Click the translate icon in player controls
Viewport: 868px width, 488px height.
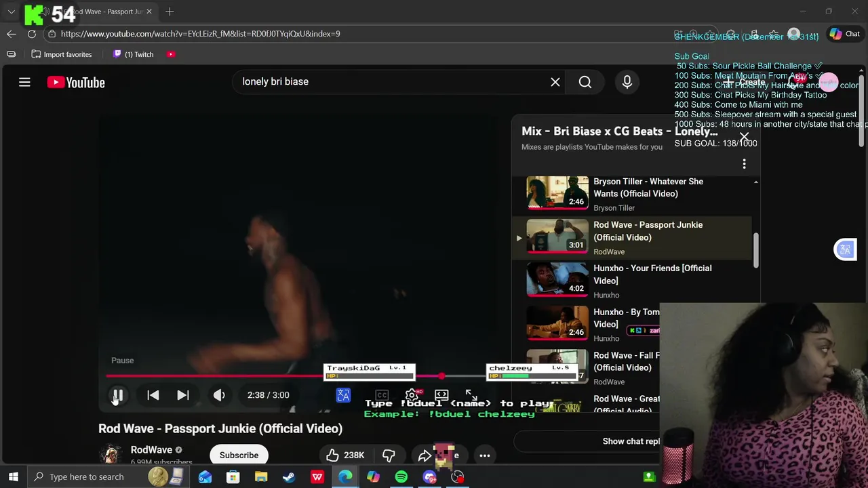coord(343,395)
